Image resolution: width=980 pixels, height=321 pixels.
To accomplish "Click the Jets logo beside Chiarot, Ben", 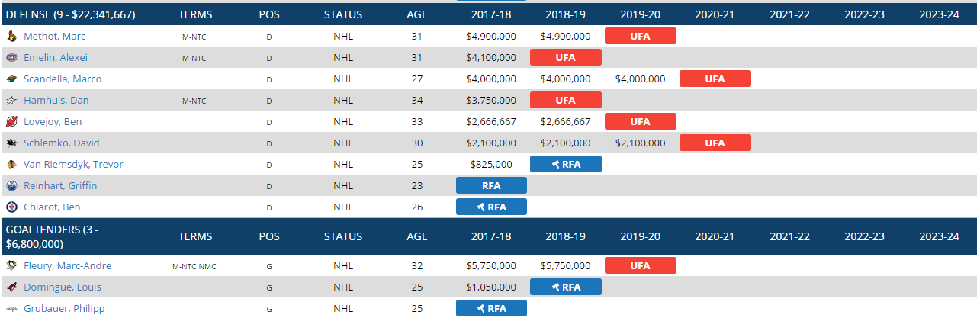I will click(11, 207).
